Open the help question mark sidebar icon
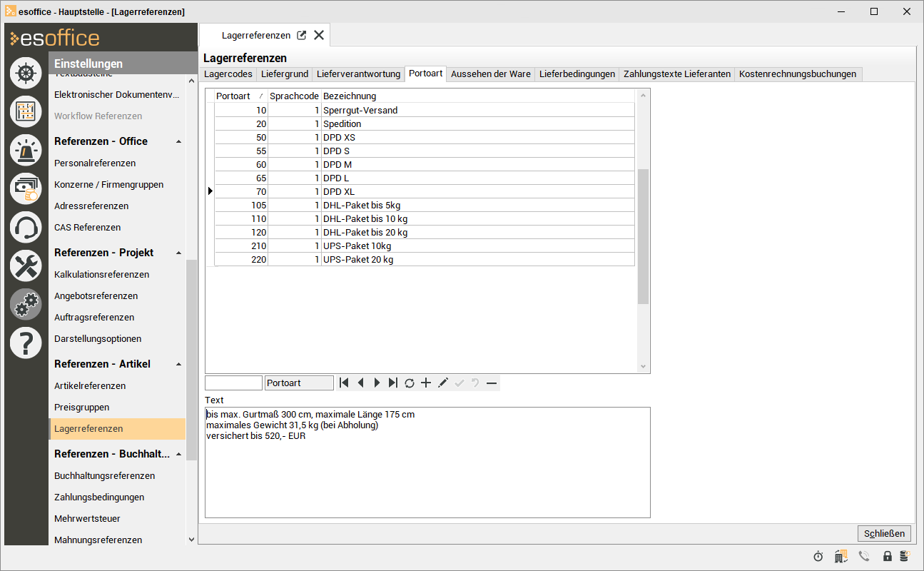 (x=26, y=343)
